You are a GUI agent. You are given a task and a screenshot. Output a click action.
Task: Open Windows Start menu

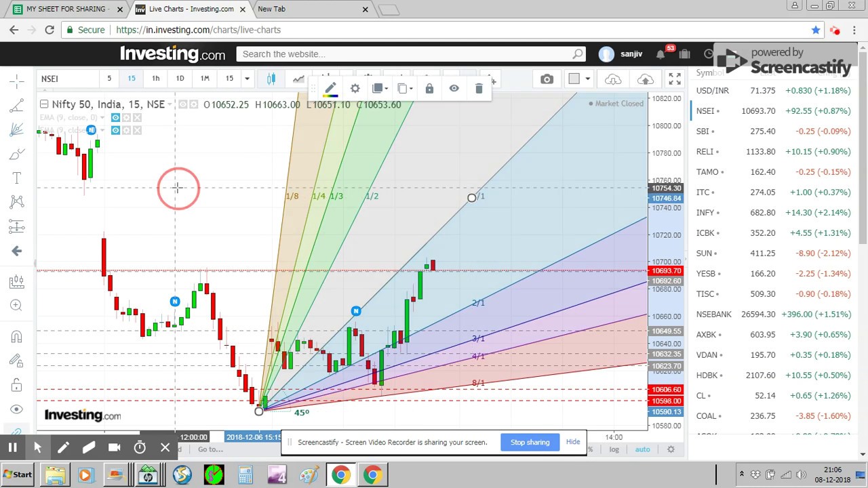tap(18, 474)
